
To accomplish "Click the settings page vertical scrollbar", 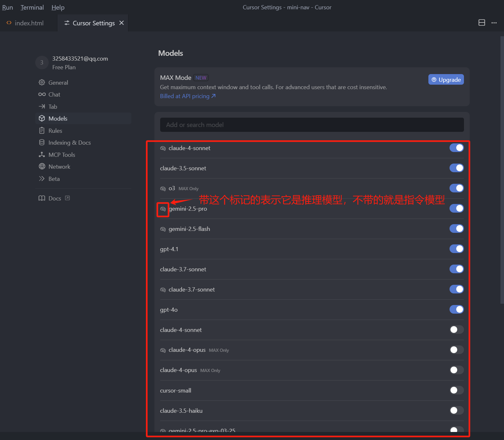I will [x=502, y=170].
